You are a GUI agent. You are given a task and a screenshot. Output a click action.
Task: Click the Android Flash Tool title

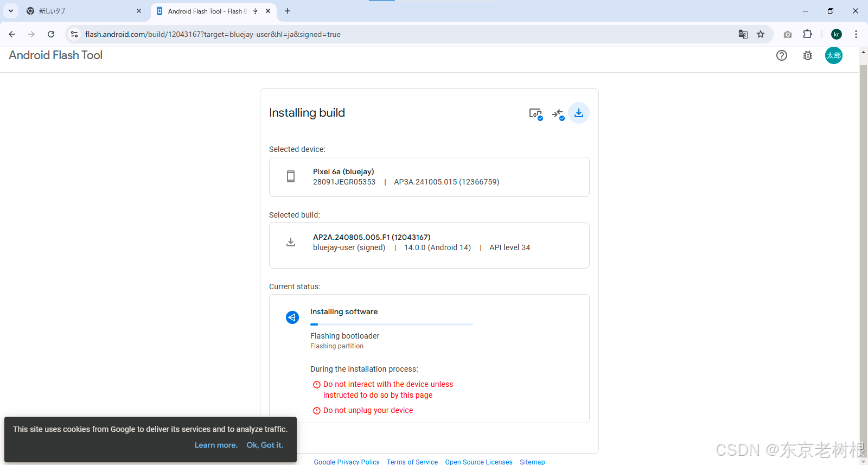pos(55,55)
